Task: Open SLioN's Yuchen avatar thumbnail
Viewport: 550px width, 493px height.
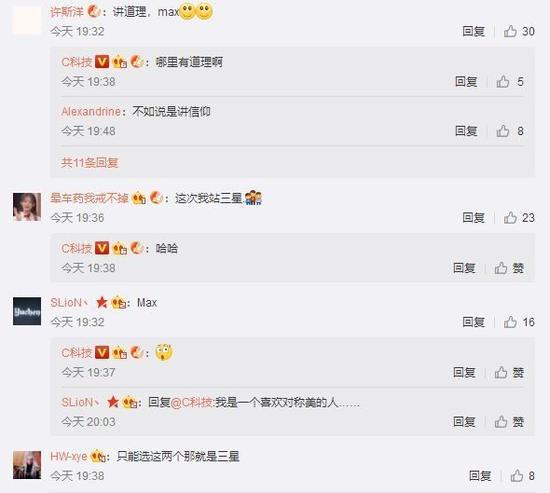Action: point(27,311)
